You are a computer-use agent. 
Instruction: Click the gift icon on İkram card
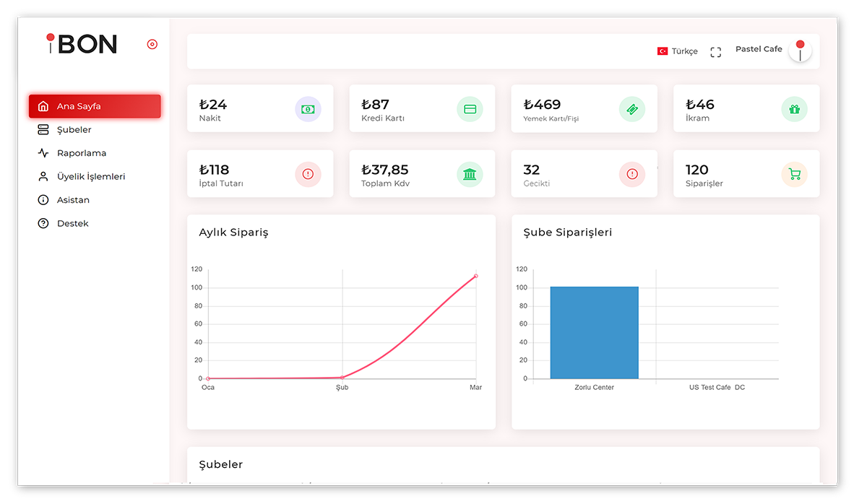pyautogui.click(x=794, y=109)
